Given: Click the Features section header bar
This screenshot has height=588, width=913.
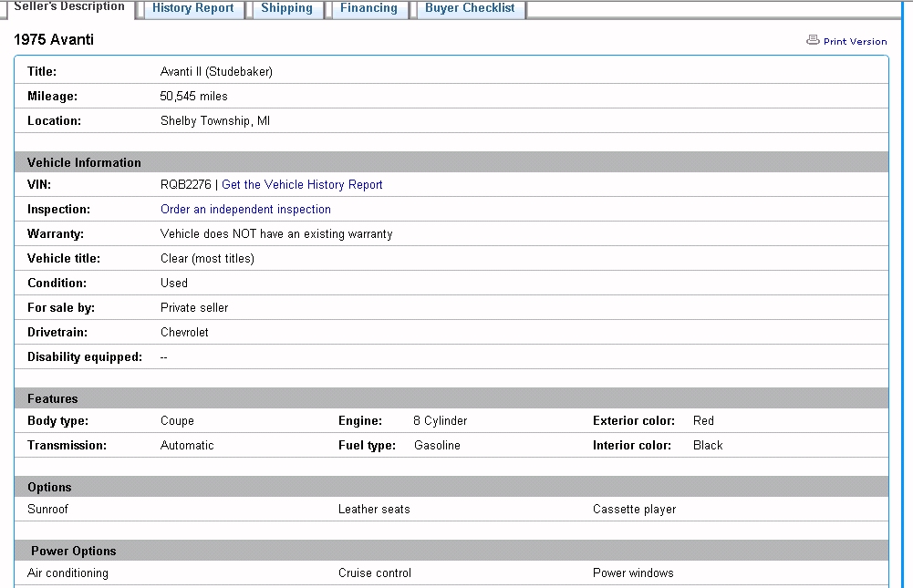Looking at the screenshot, I should pyautogui.click(x=53, y=398).
